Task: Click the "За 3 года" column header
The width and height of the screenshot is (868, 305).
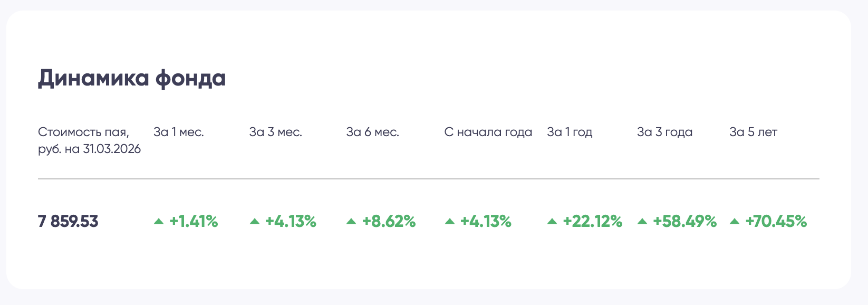Action: point(664,132)
